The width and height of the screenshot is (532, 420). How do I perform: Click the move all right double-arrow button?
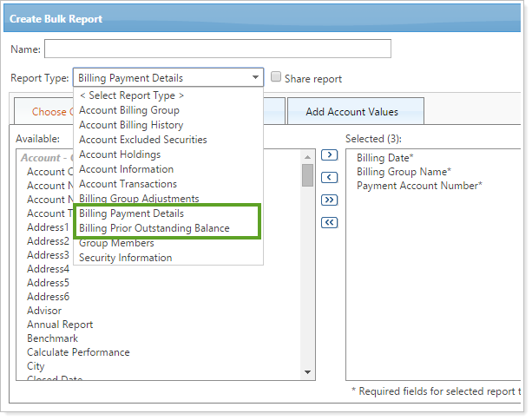[329, 200]
